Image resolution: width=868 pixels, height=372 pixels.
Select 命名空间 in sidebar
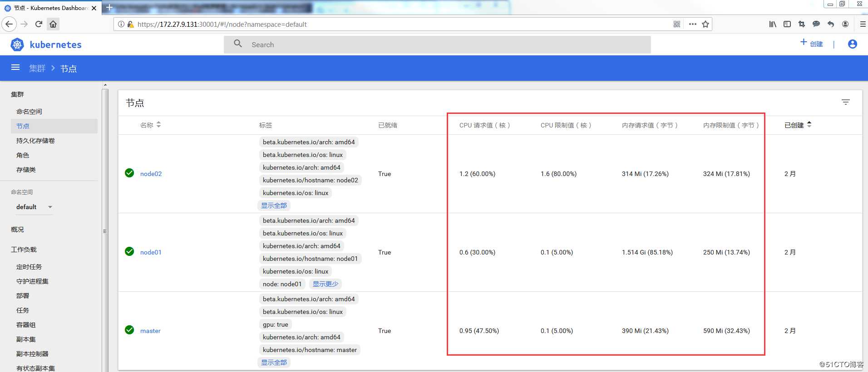29,112
